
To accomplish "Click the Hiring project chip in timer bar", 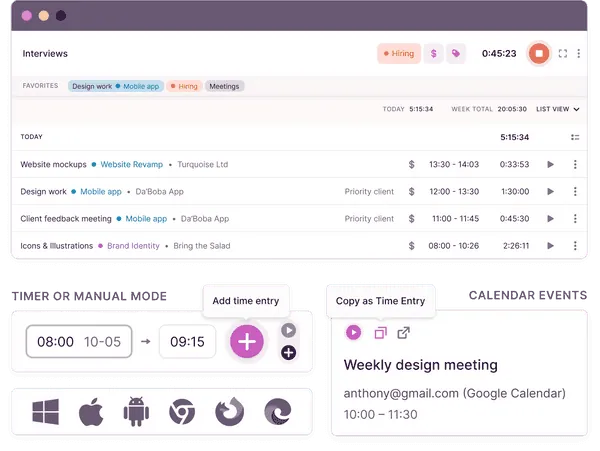I will tap(399, 54).
